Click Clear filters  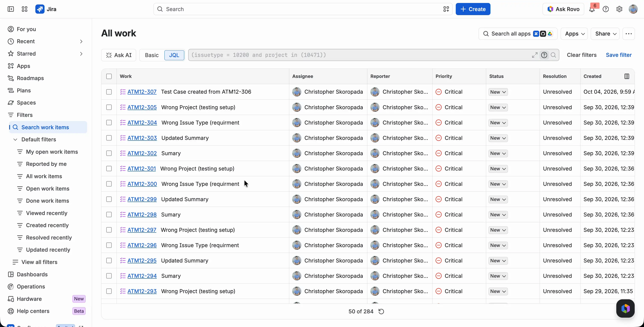pos(582,55)
